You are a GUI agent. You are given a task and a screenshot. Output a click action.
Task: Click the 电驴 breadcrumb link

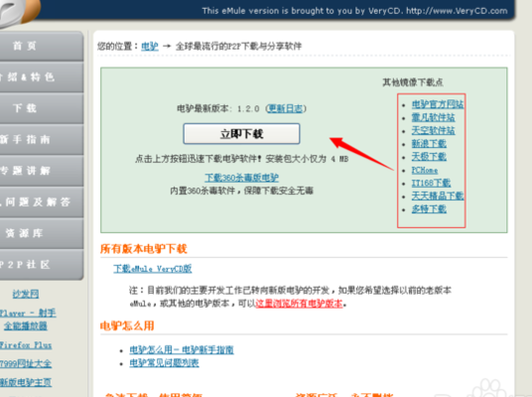(150, 46)
